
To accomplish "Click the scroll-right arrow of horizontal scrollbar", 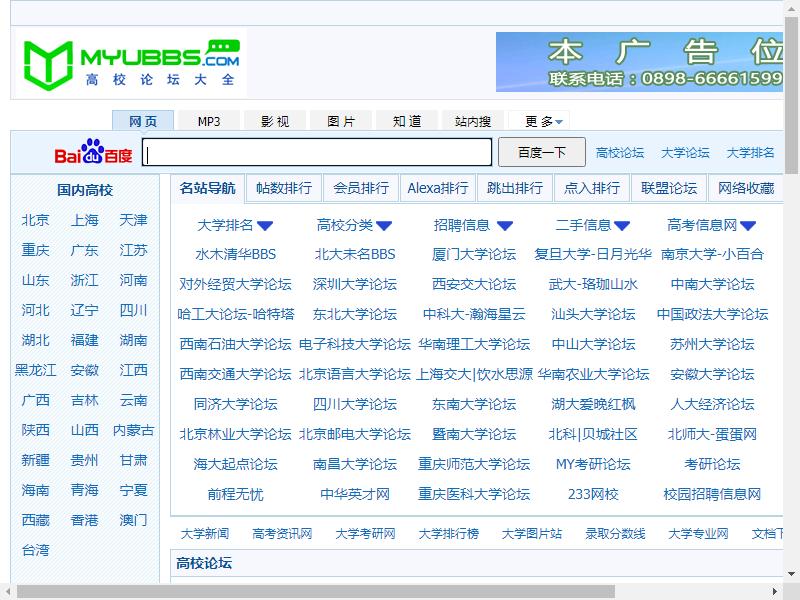I will (x=775, y=592).
